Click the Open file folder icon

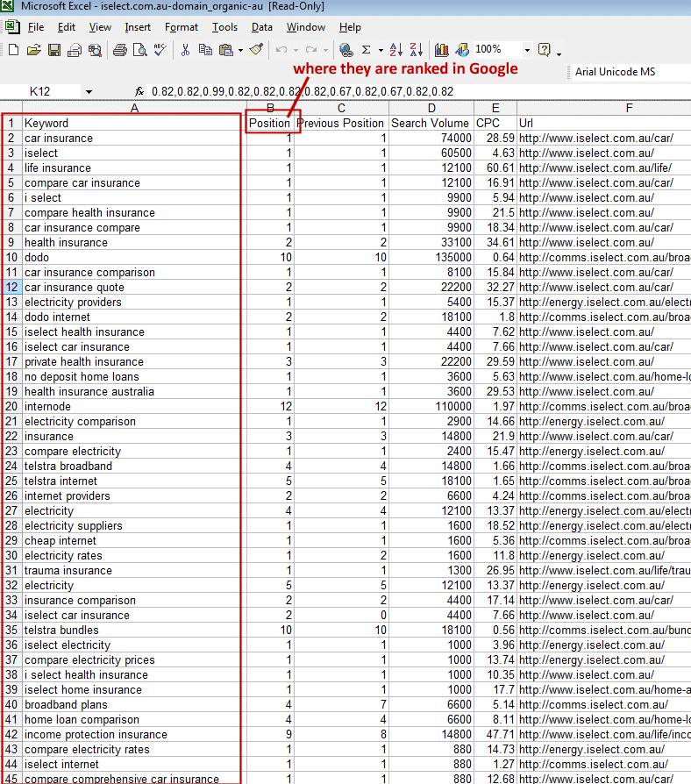(x=34, y=49)
